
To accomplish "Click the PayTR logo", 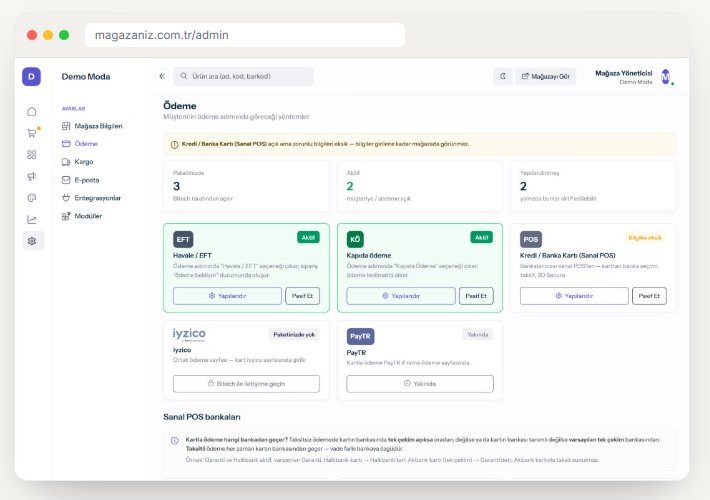I will pyautogui.click(x=360, y=336).
